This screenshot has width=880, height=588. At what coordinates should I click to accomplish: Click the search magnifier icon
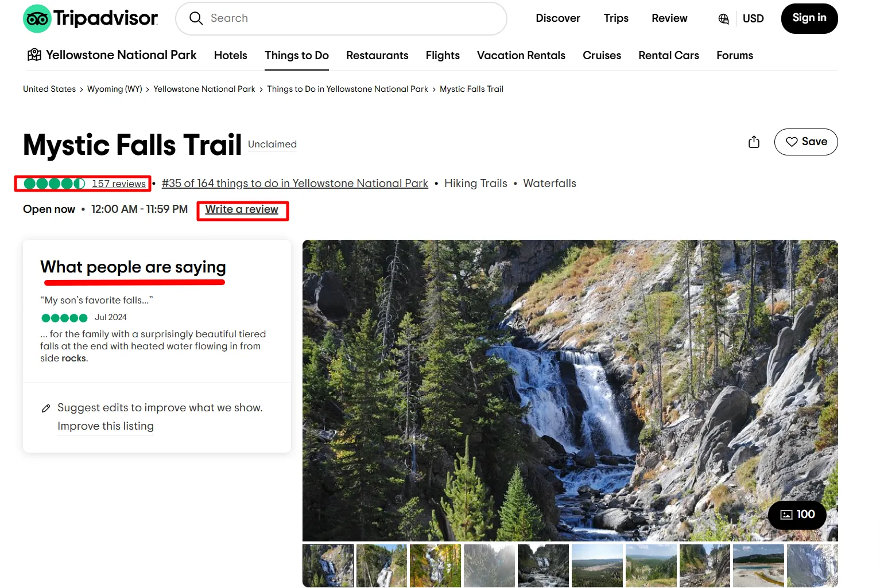coord(196,18)
